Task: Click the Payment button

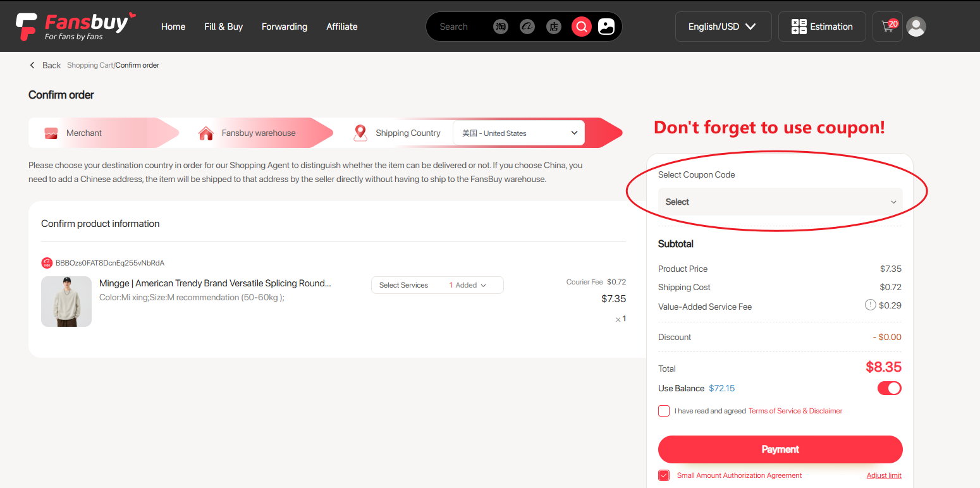Action: point(780,449)
